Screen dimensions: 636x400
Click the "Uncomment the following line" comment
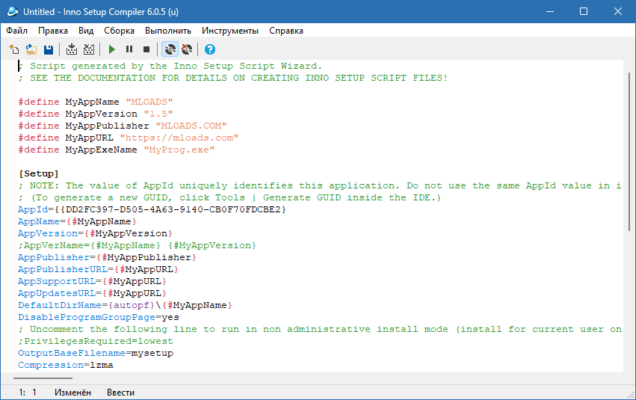(320, 329)
